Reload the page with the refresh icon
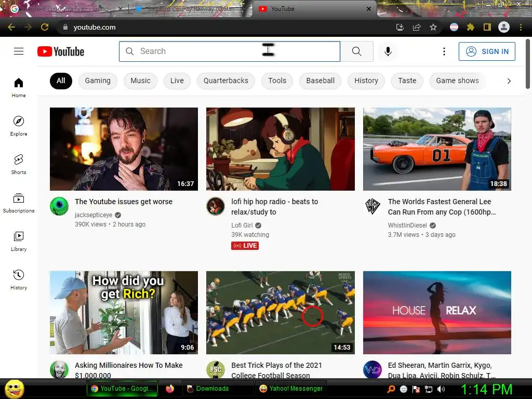 [x=45, y=27]
